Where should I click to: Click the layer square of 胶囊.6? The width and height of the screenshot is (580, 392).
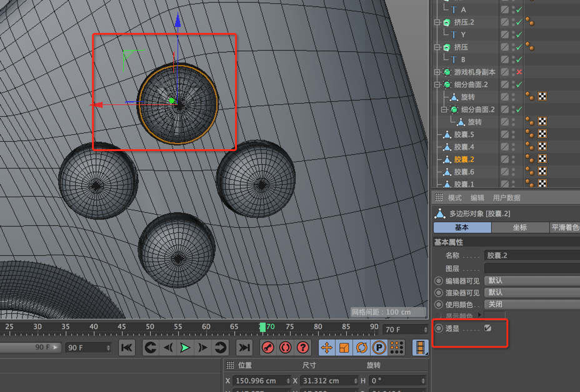[504, 172]
